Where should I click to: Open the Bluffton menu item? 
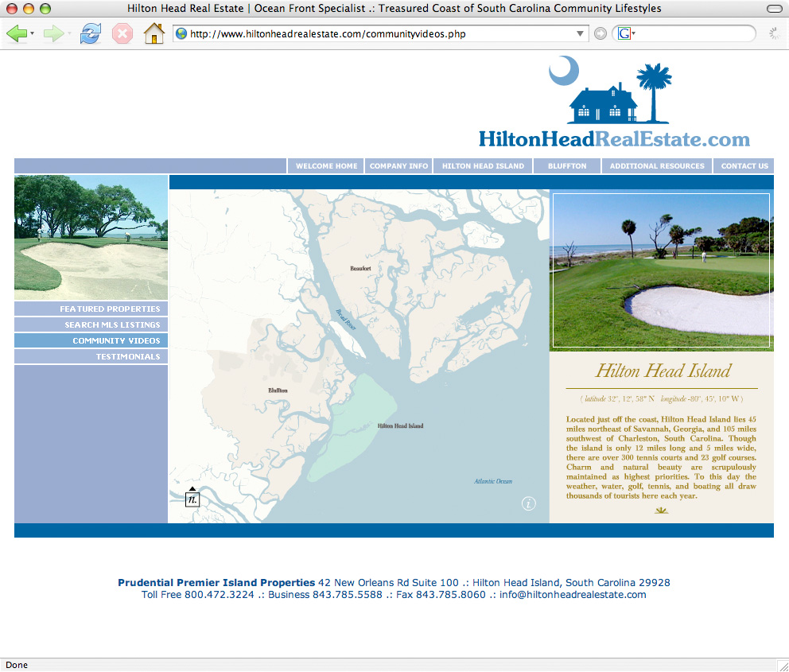tap(567, 166)
